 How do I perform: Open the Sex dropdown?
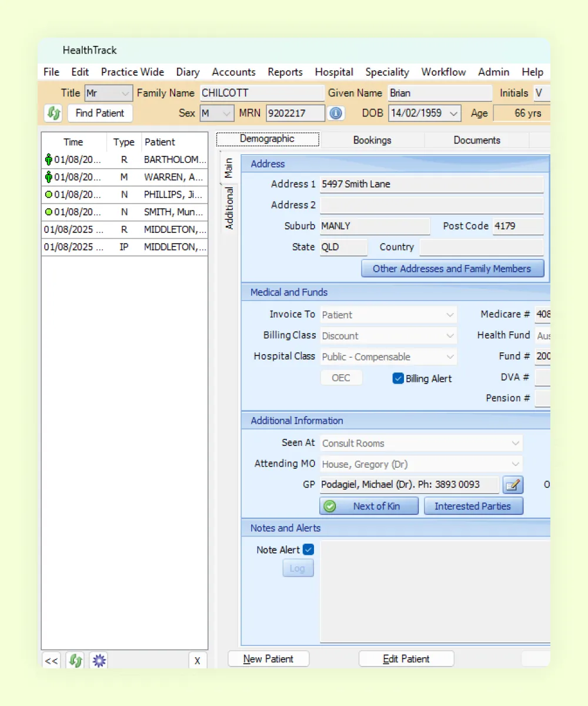[227, 113]
